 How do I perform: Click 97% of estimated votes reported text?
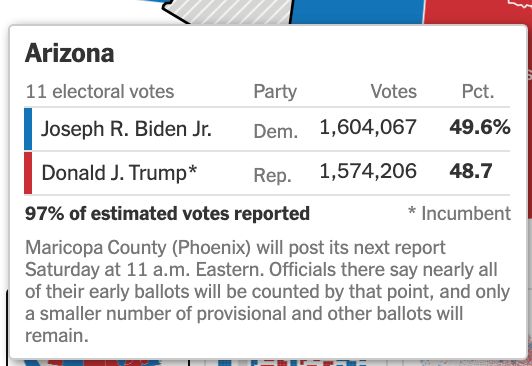(x=167, y=214)
